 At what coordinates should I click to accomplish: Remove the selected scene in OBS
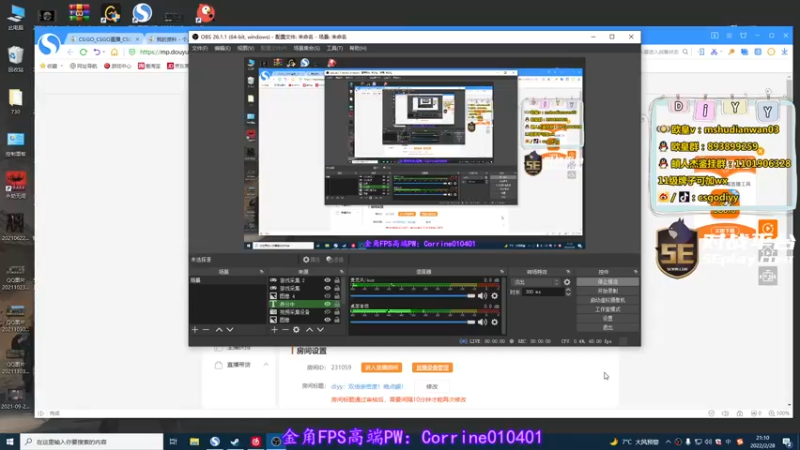206,330
